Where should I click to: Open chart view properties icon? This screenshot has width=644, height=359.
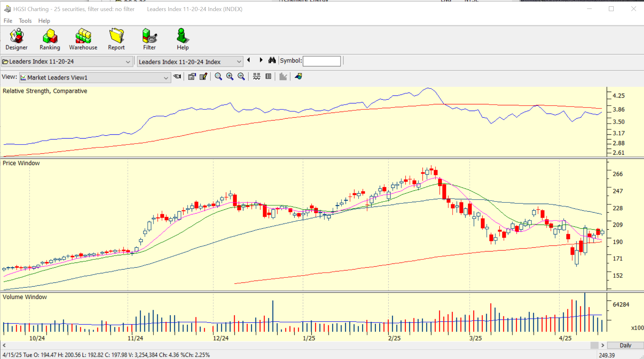coord(192,76)
